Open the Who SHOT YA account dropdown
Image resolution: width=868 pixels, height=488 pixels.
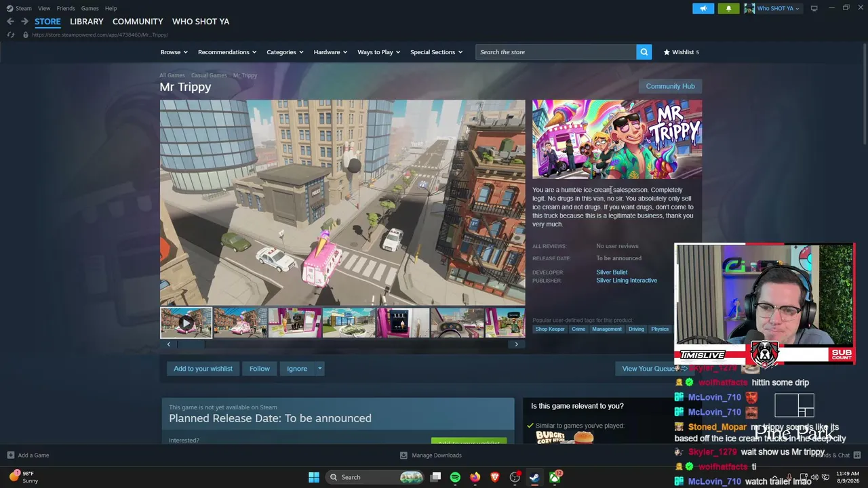(x=773, y=8)
